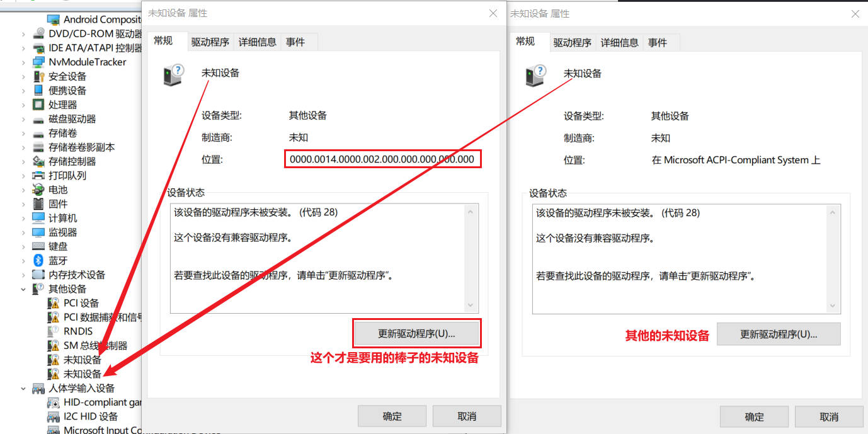Open 详细信息 tab in right dialog
This screenshot has height=434, width=868.
coord(619,42)
